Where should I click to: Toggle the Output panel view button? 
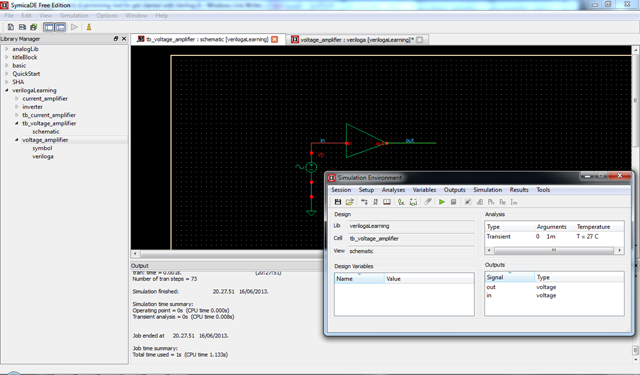click(60, 27)
